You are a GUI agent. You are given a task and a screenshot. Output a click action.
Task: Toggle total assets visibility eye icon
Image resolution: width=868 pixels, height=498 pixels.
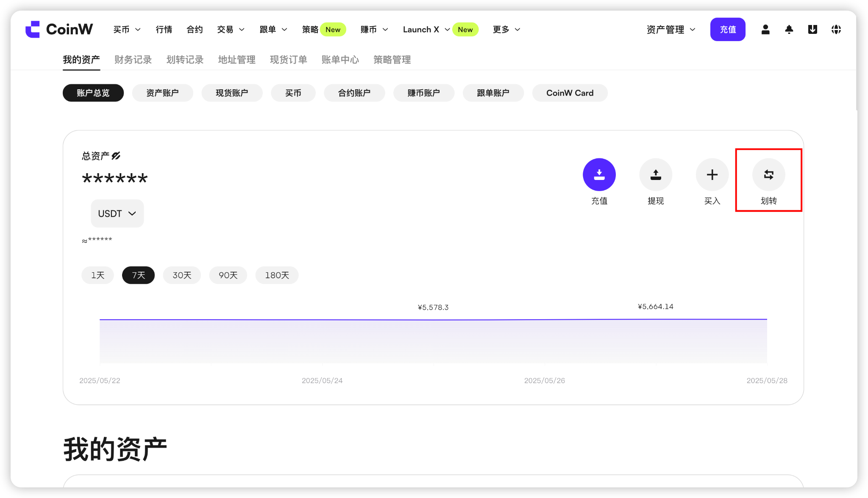pos(116,156)
